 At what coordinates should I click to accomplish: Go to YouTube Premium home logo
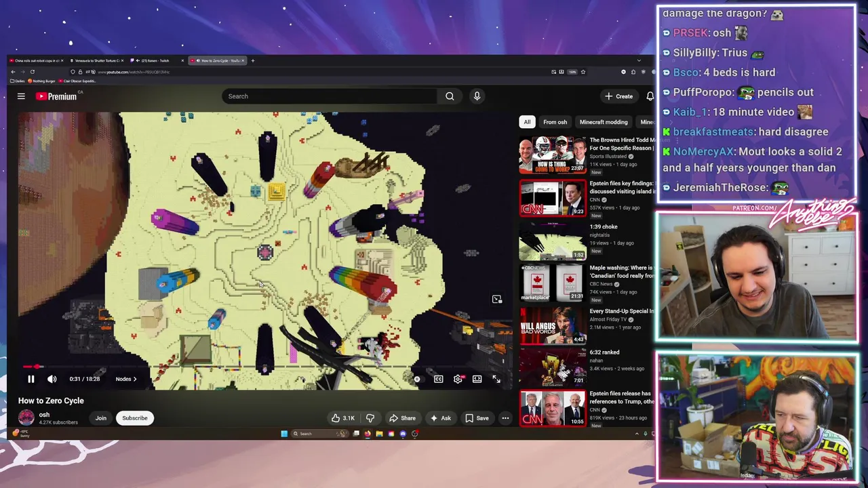tap(57, 96)
